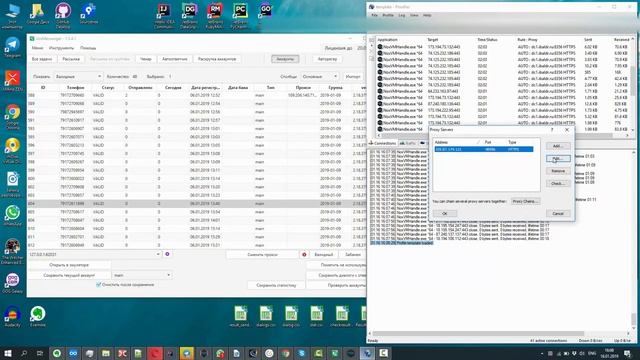Open the Telegram desktop shortcut

point(12,47)
